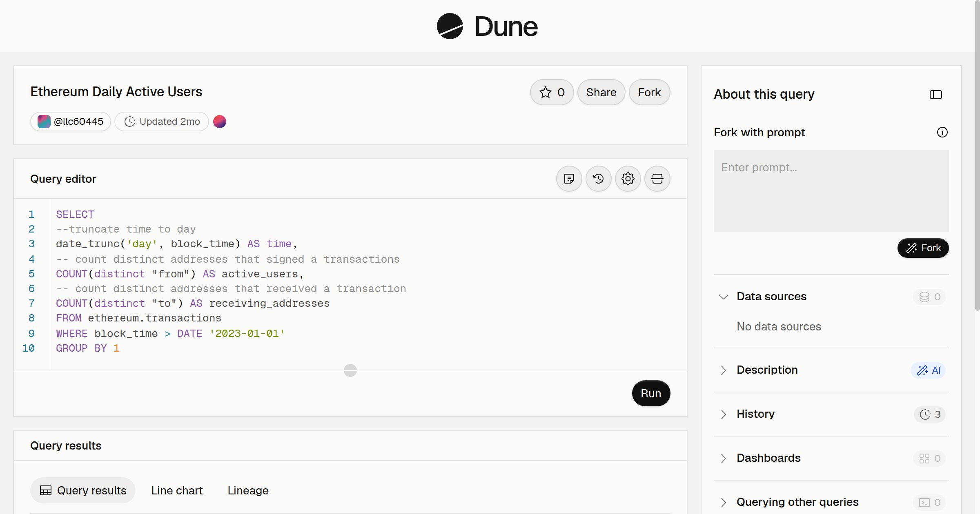
Task: Toggle the editor layout collapse icon
Action: pos(657,179)
